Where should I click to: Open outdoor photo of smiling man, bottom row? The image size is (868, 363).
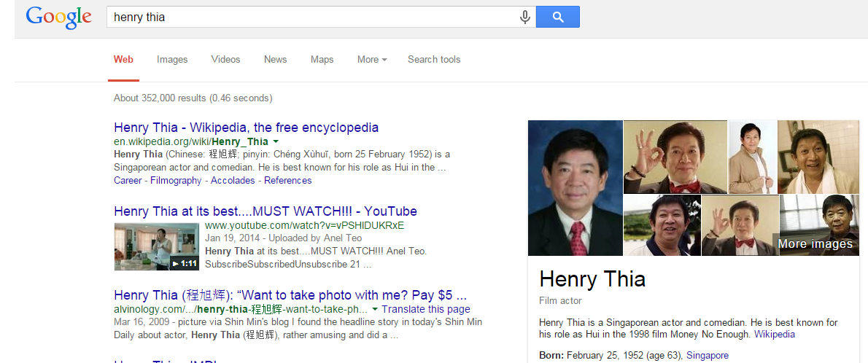point(662,225)
